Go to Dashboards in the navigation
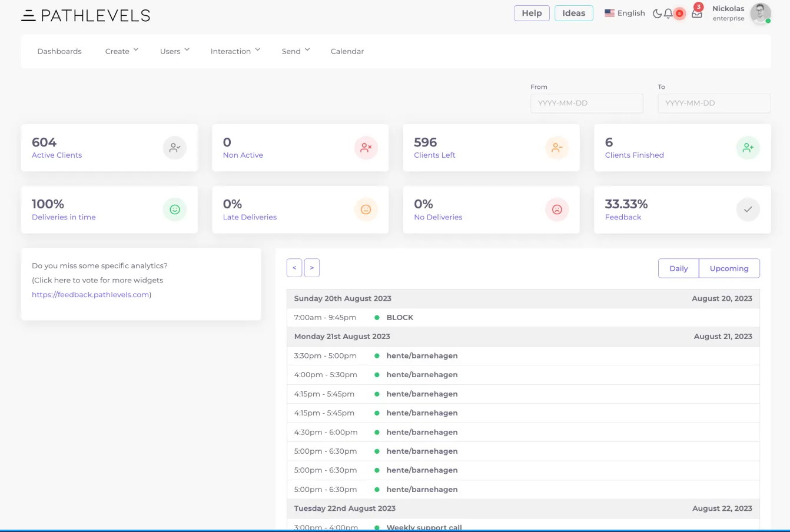 tap(59, 51)
